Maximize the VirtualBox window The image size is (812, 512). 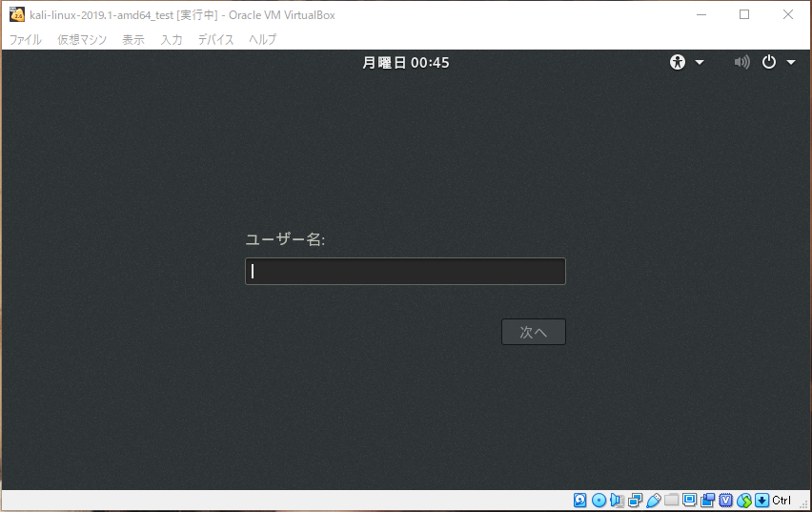(744, 14)
